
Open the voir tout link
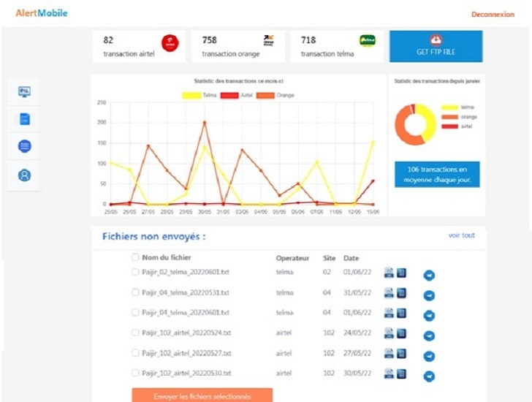(462, 235)
